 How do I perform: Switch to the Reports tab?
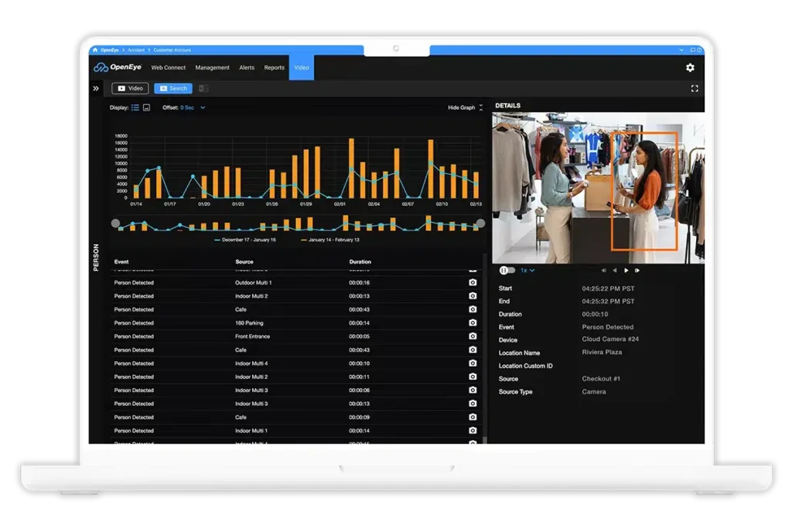(x=274, y=67)
